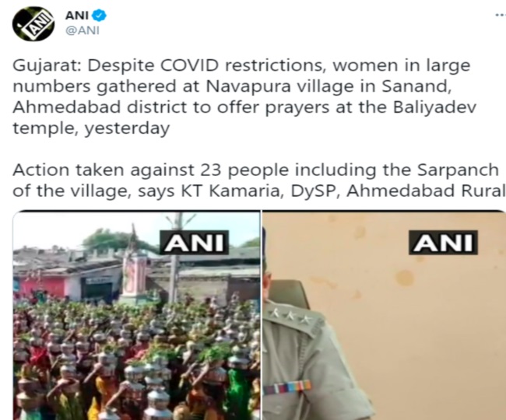The height and width of the screenshot is (420, 506).
Task: Click the officer's medal ribbon bar
Action: tap(287, 387)
